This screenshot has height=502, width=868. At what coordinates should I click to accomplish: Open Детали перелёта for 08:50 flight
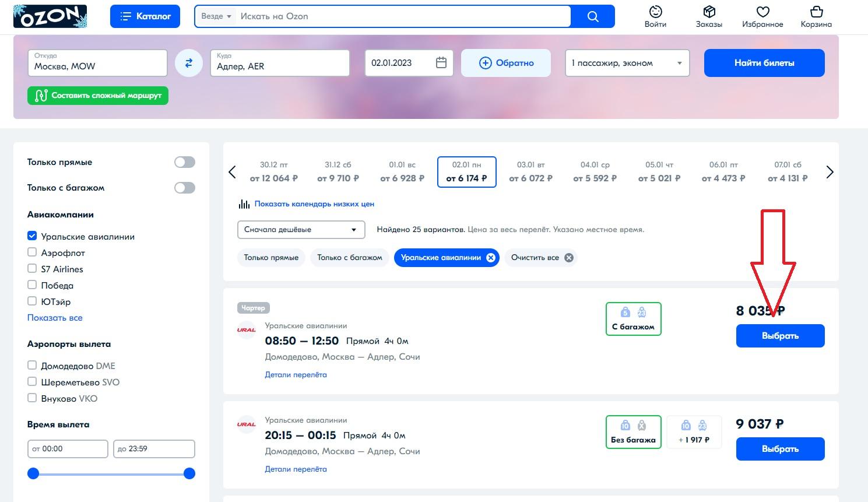(296, 375)
